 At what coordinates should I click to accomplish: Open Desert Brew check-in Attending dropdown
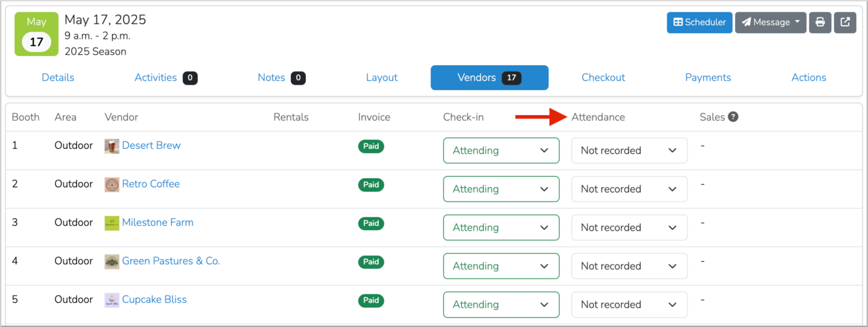[x=501, y=150]
